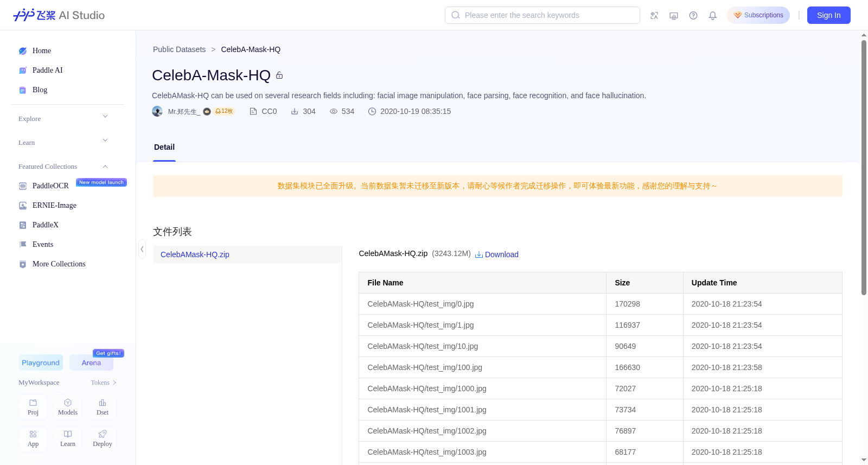Click the Update Time column header
Screen dimensions: 868x465
click(x=763, y=283)
